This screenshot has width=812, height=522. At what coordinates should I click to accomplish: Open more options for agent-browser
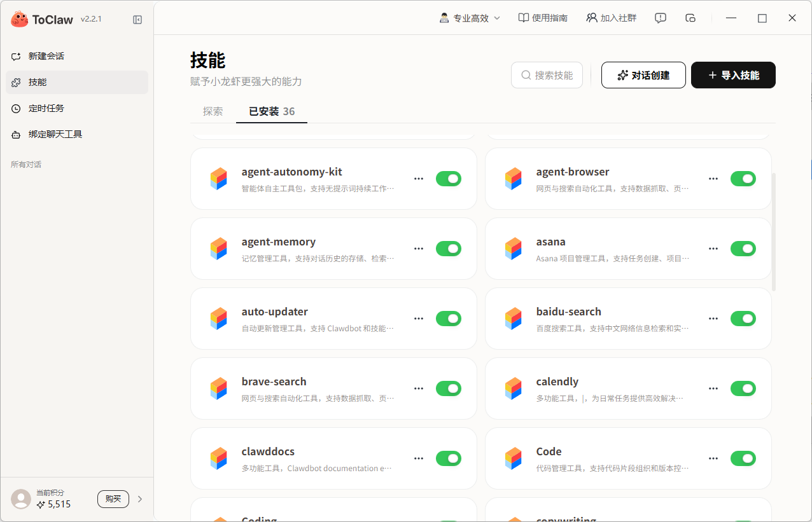(713, 179)
